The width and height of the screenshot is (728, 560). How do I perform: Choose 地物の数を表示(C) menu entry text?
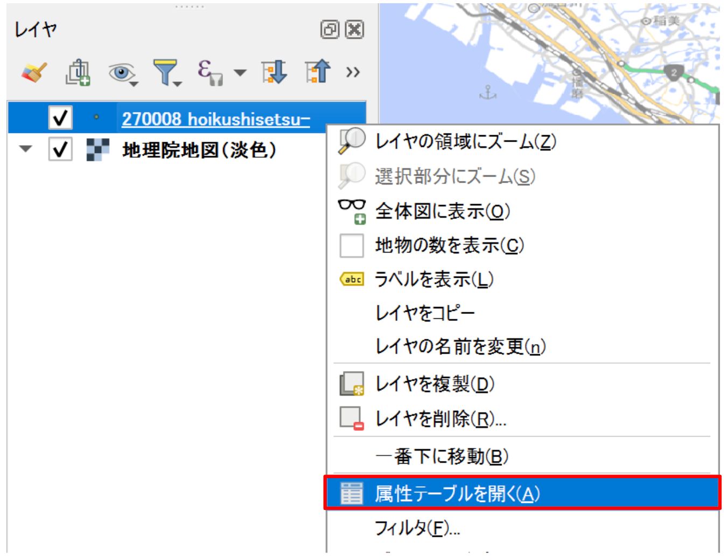tap(450, 246)
